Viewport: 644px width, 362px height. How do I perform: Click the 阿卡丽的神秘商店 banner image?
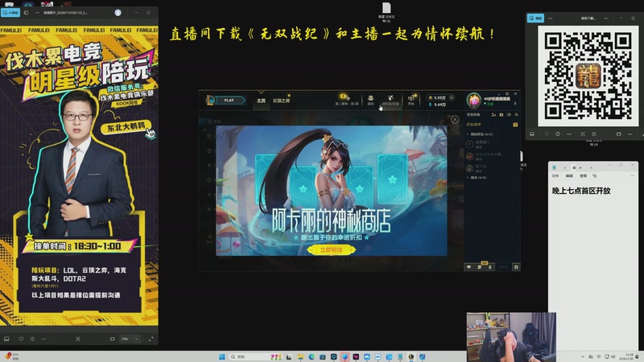[x=332, y=191]
